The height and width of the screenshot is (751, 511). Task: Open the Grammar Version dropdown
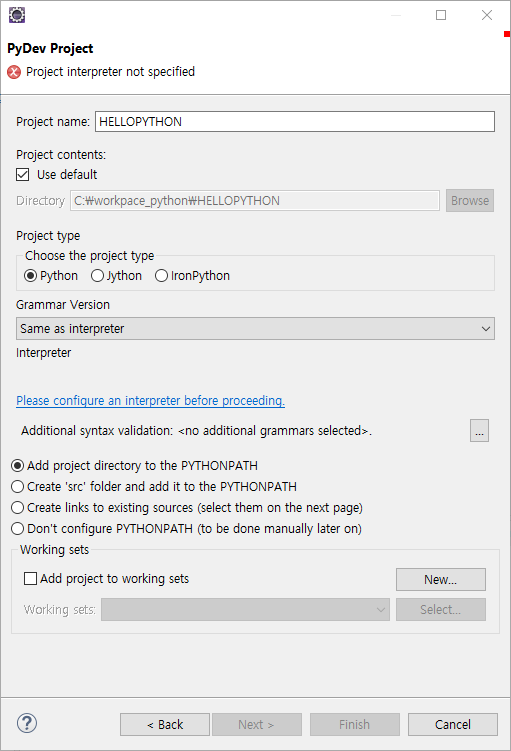coord(255,329)
